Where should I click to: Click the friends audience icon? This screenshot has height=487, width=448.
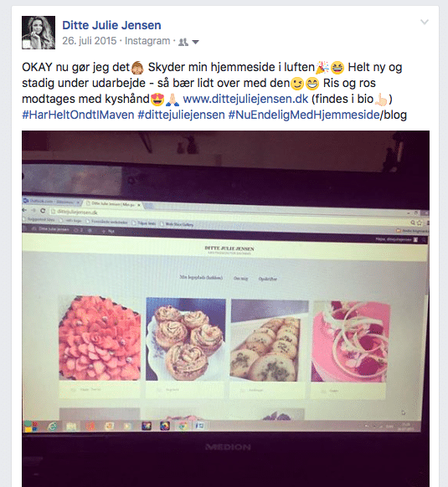click(x=183, y=42)
